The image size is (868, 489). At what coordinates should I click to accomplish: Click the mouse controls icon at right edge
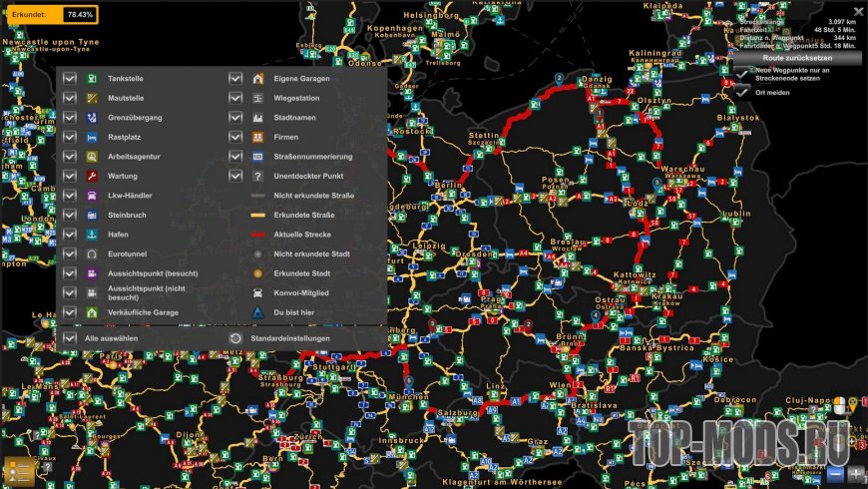(x=840, y=405)
